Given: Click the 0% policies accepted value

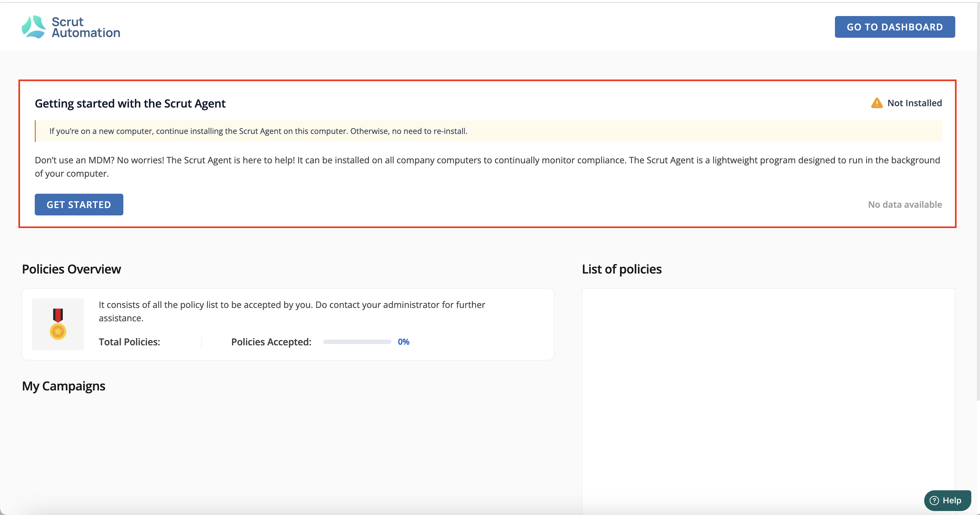Looking at the screenshot, I should (x=403, y=342).
